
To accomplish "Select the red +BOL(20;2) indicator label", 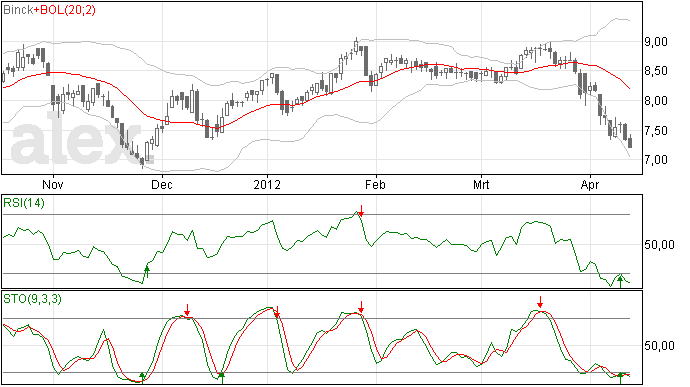I will [65, 10].
